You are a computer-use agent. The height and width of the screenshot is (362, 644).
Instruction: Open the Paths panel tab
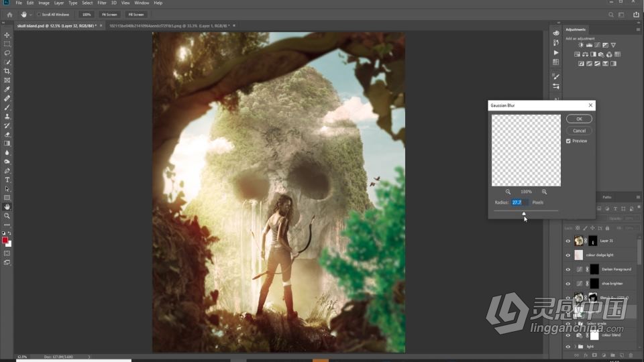tap(606, 197)
